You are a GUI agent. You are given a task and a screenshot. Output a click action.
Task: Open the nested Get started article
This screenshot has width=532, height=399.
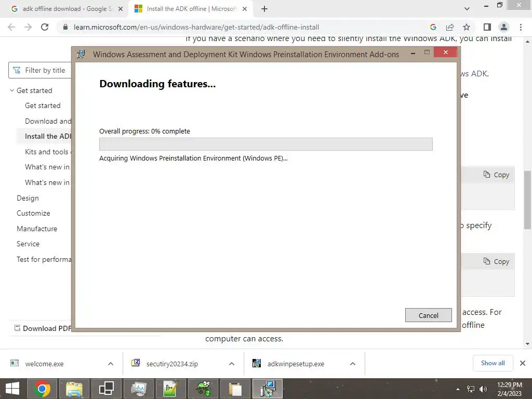click(43, 105)
